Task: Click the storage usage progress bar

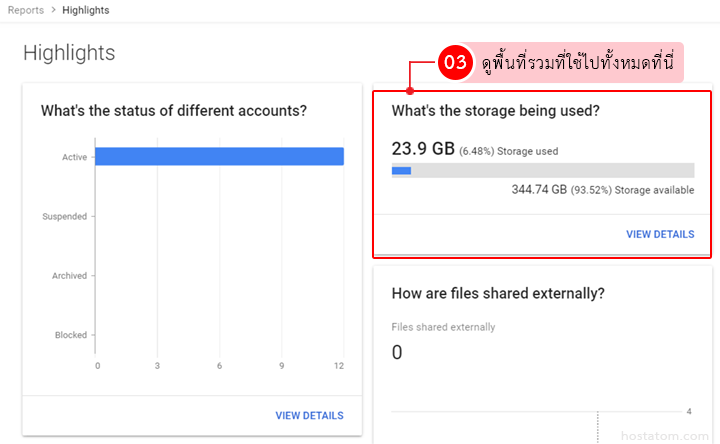Action: 543,170
